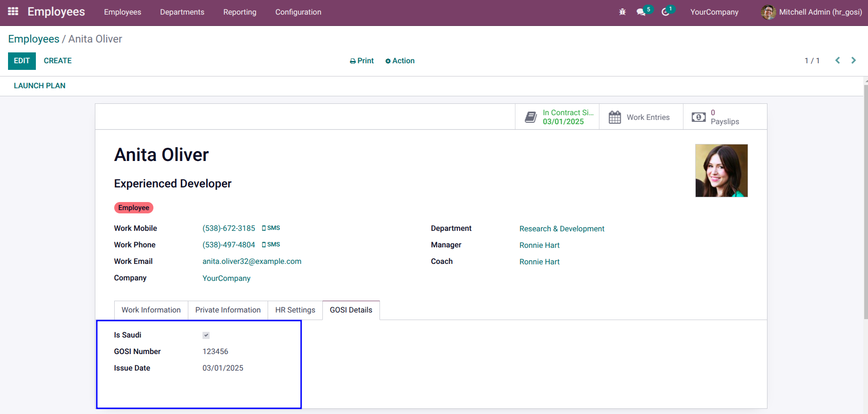Open the apps grid menu icon
The height and width of the screenshot is (414, 868).
13,11
